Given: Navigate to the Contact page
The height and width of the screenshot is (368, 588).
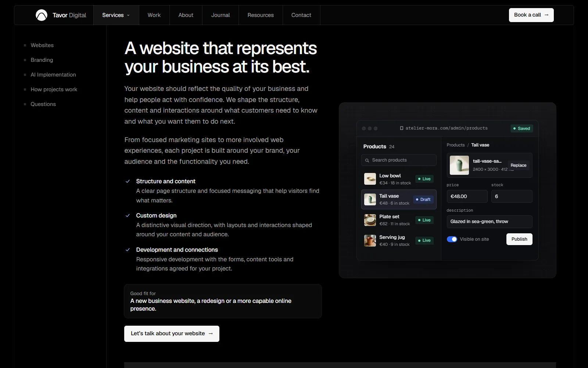Looking at the screenshot, I should [x=301, y=15].
